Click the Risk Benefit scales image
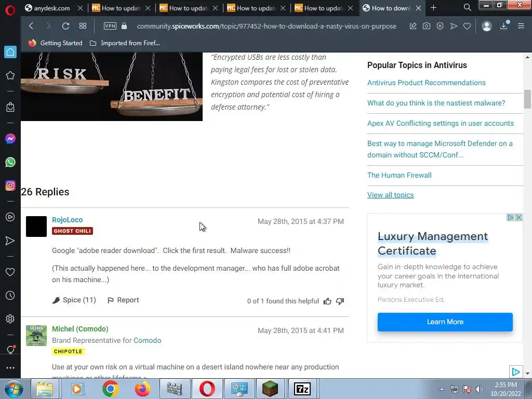Screen dimensions: 532x399 [112, 87]
